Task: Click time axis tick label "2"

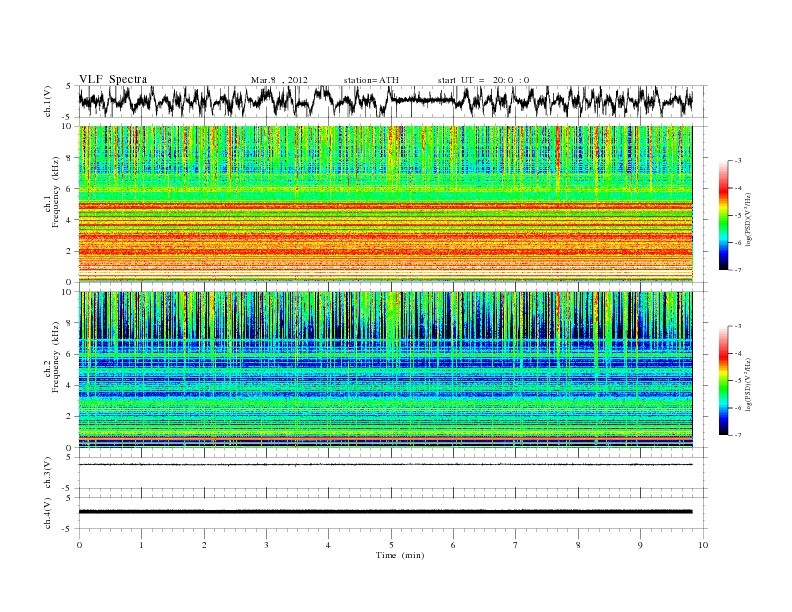Action: (x=204, y=545)
